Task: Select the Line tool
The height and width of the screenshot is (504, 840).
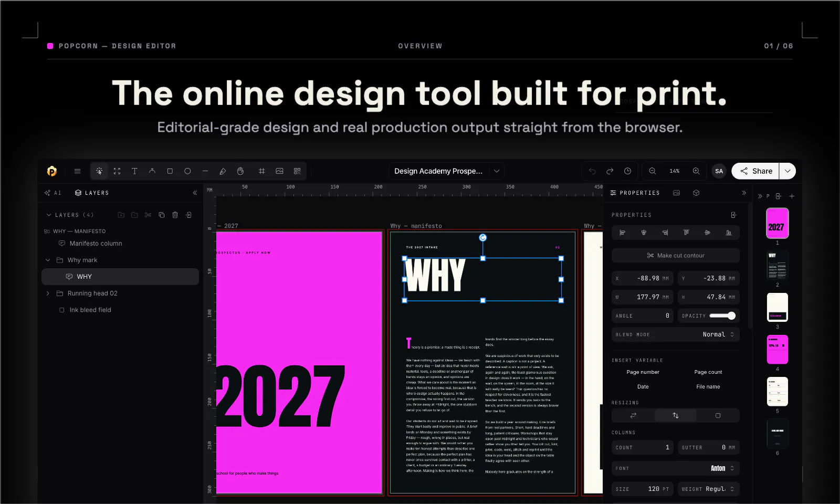Action: pyautogui.click(x=205, y=171)
